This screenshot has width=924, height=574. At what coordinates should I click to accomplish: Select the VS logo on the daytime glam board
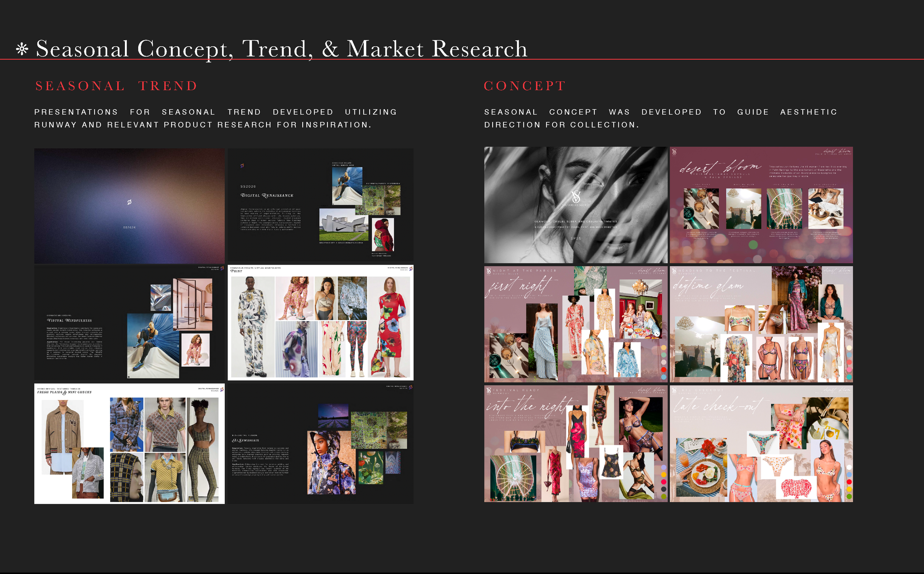point(674,271)
